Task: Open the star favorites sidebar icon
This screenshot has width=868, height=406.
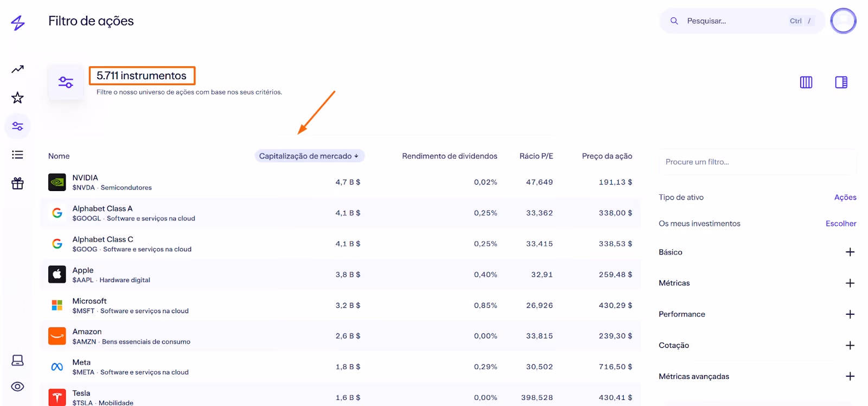Action: tap(17, 98)
